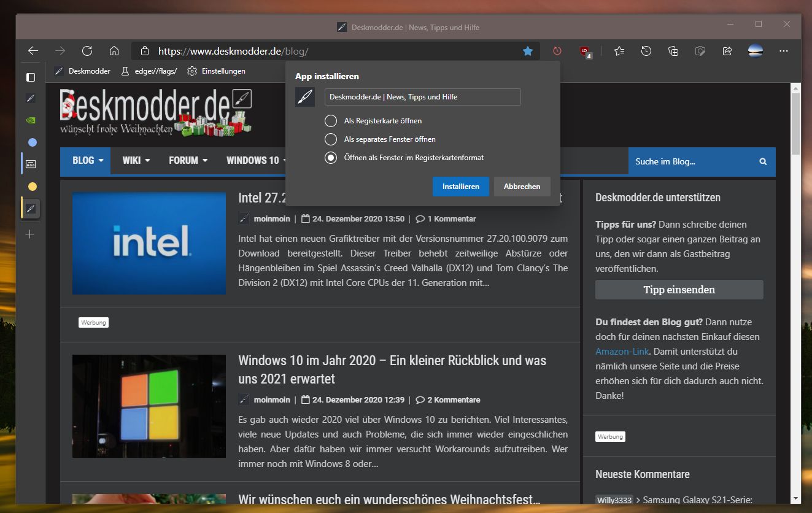Switch to the NVIDIA vertical tab
Screen dimensions: 812x513
(31, 120)
